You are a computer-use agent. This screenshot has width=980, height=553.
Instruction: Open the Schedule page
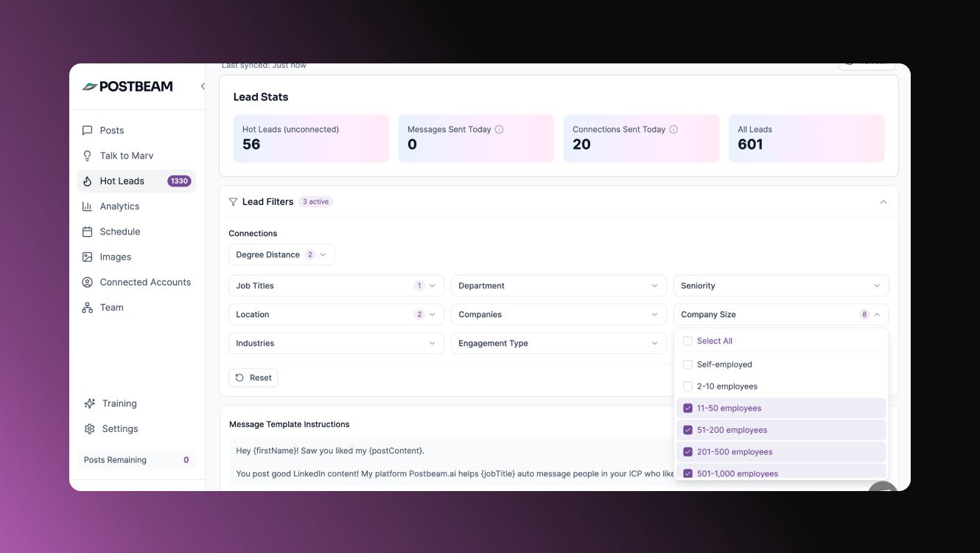click(x=136, y=232)
